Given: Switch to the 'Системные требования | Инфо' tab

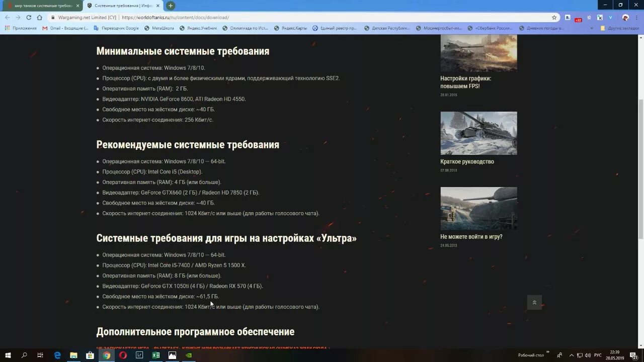Looking at the screenshot, I should coord(122,6).
